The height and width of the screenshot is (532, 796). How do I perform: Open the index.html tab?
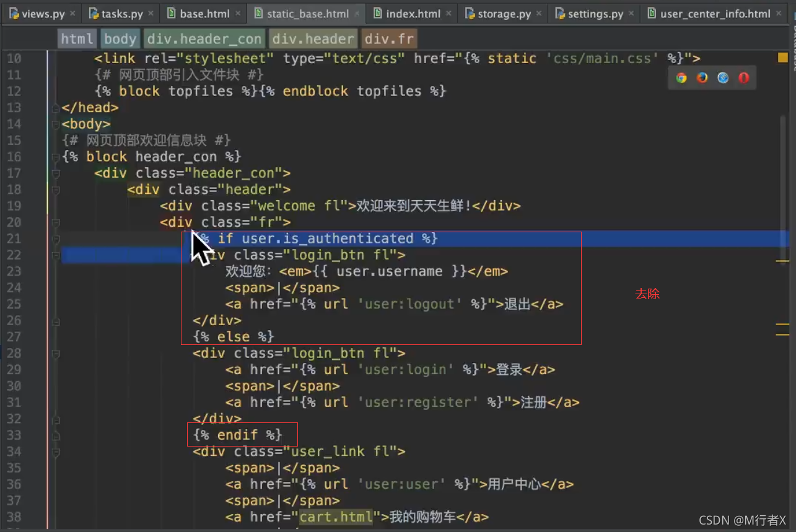[x=413, y=13]
